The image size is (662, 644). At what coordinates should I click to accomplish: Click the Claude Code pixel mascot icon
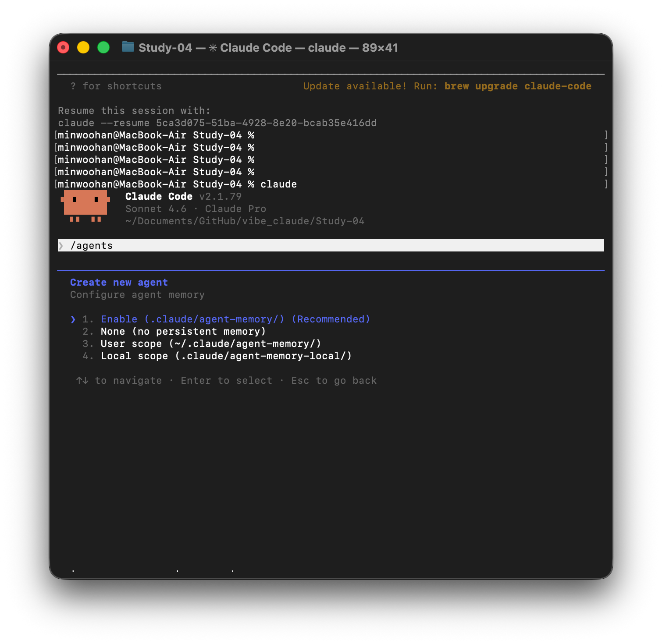tap(85, 206)
